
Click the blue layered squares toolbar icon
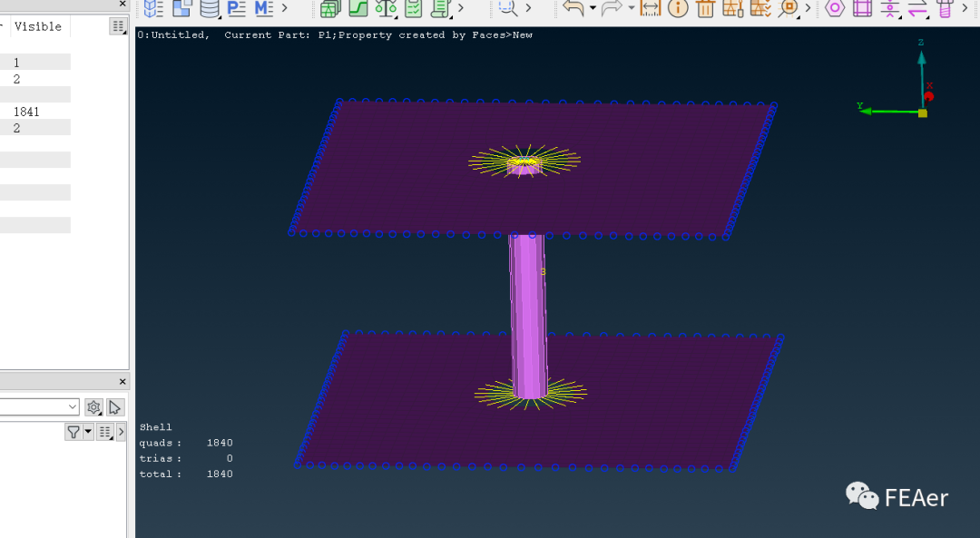[x=181, y=8]
